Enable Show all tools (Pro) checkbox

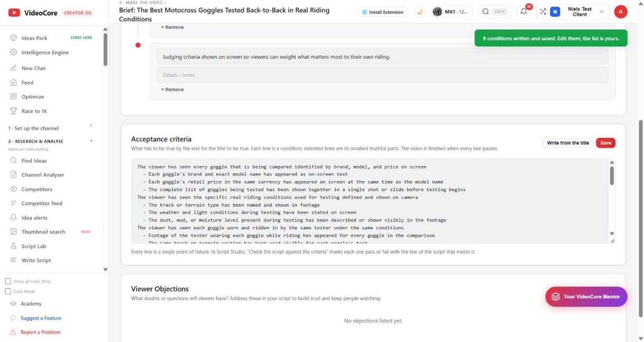[x=8, y=281]
